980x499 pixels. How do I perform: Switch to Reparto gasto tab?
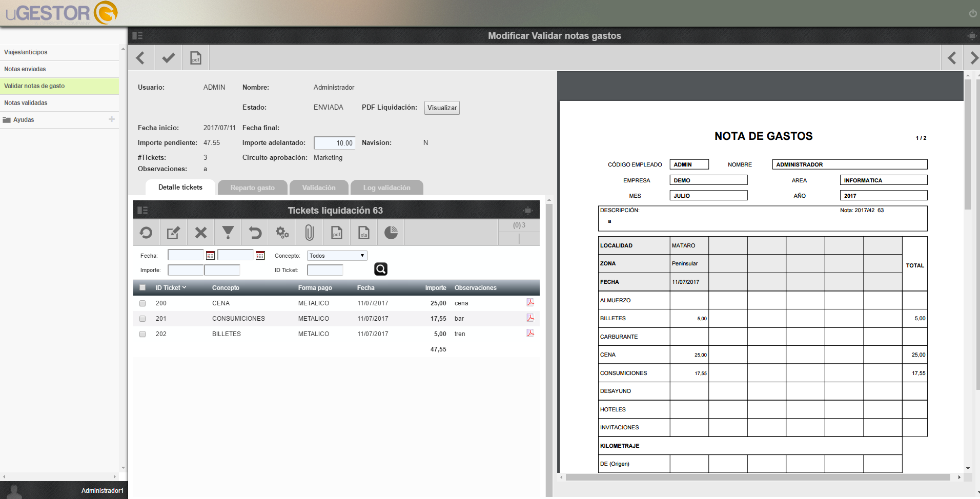point(253,188)
